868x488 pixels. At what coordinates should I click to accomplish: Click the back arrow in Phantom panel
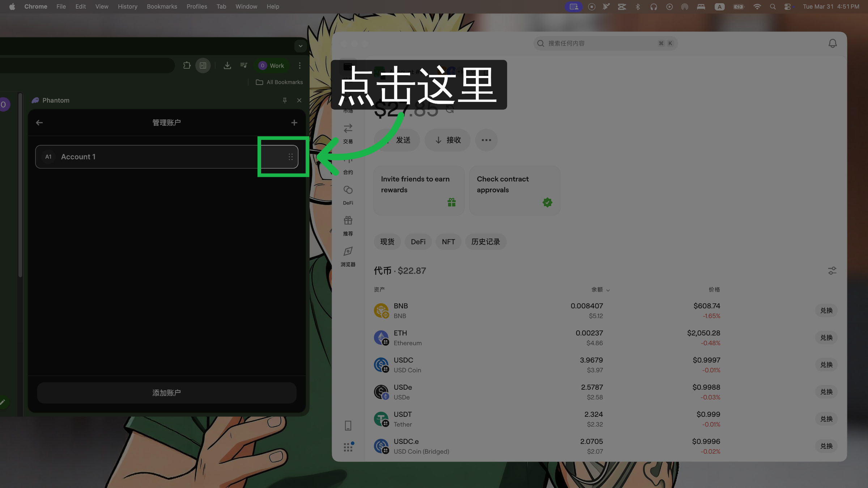click(x=39, y=123)
